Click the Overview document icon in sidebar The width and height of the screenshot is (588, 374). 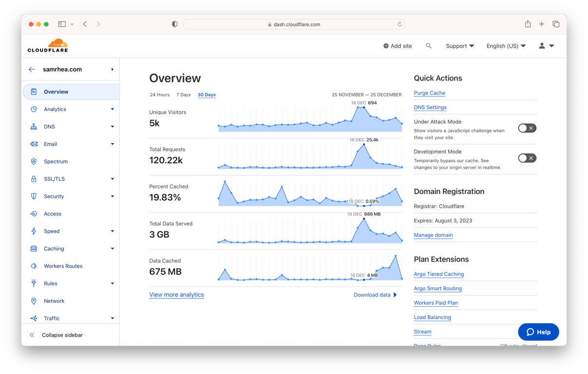coord(34,92)
